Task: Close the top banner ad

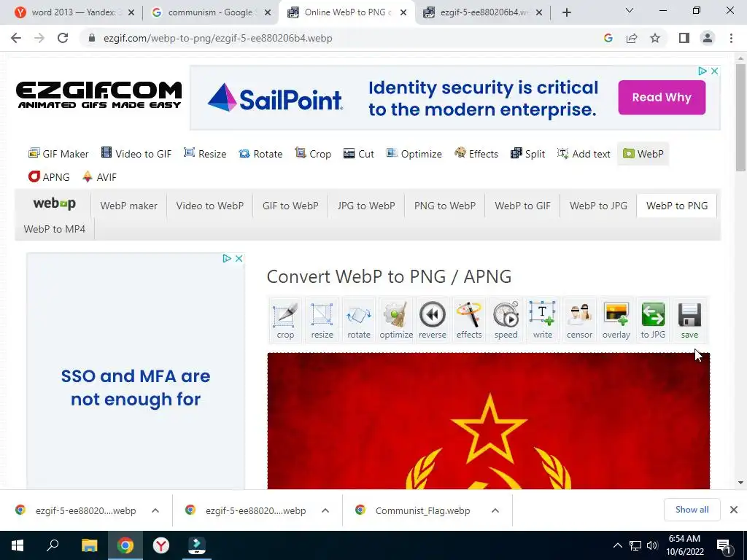Action: click(x=714, y=71)
